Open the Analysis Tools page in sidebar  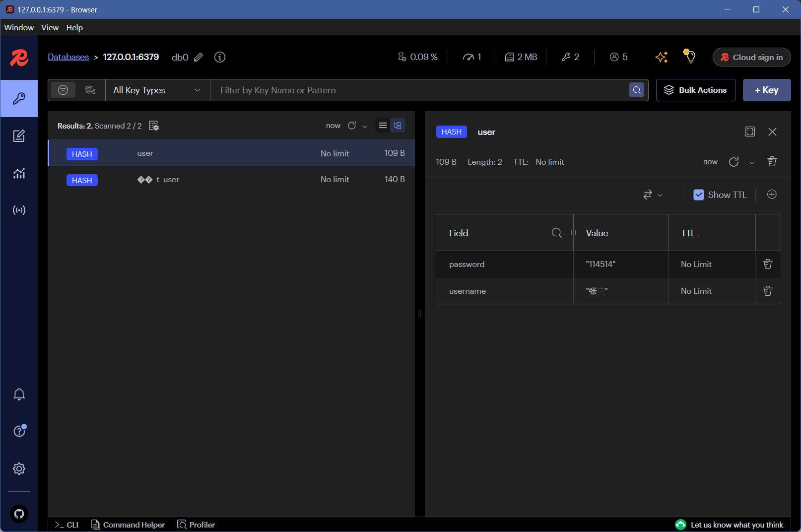coord(19,173)
